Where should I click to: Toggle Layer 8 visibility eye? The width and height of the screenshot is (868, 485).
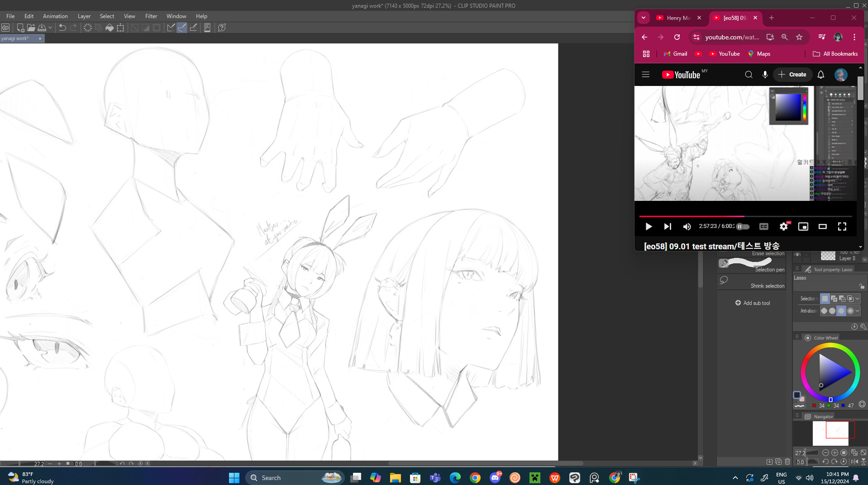(x=797, y=255)
